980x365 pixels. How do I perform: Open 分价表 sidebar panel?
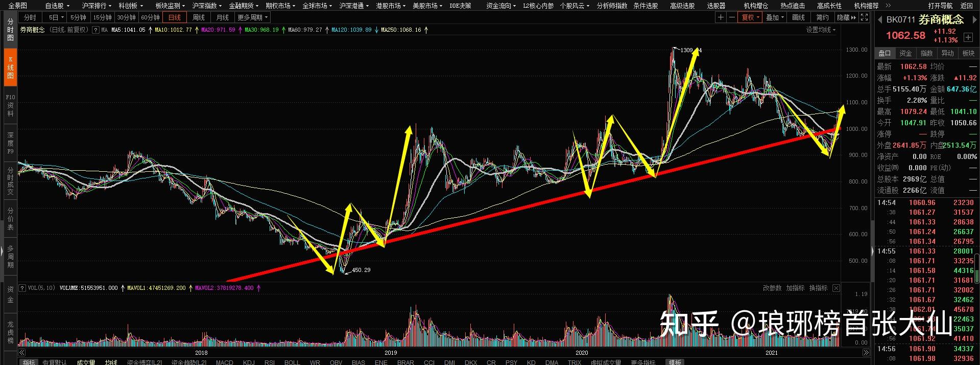pos(10,218)
